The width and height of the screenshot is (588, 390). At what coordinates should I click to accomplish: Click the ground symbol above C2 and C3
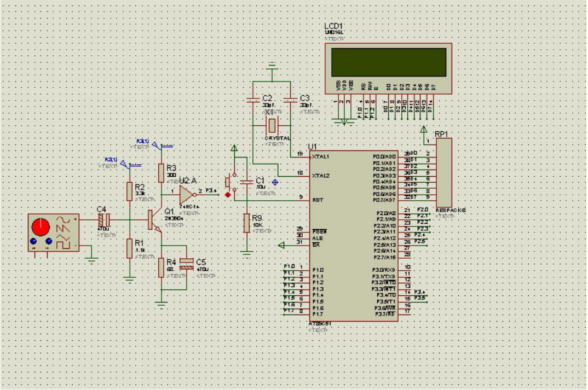coord(272,66)
